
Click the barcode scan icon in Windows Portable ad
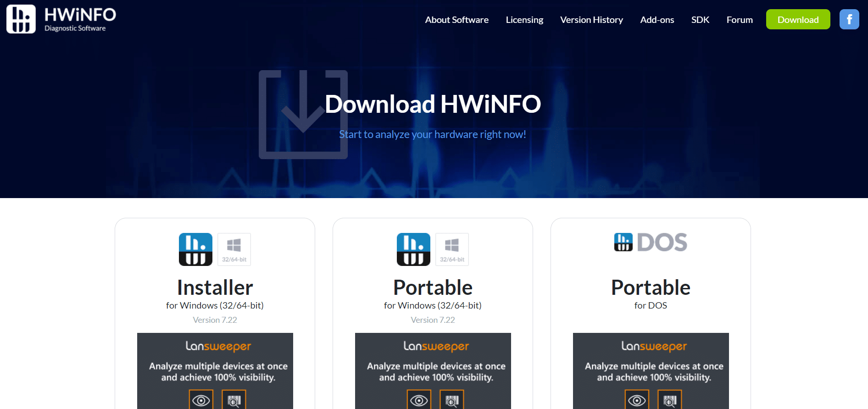(452, 400)
